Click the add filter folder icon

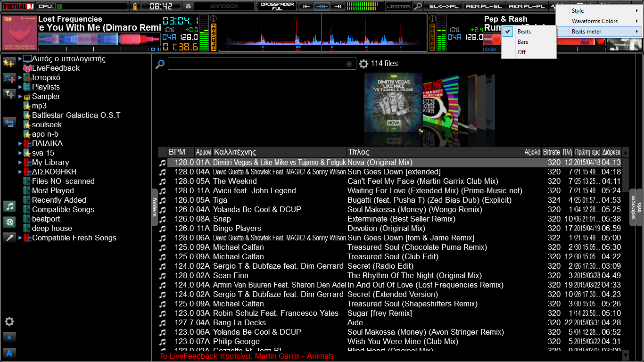(x=9, y=94)
